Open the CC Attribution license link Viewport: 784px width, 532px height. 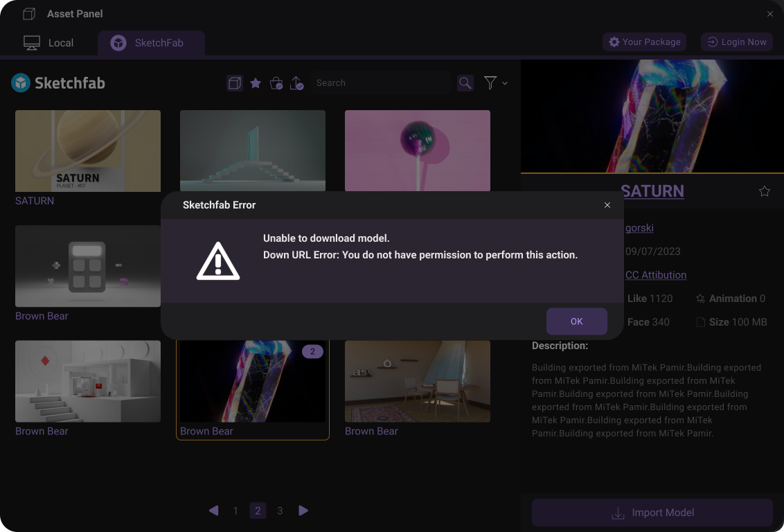tap(656, 275)
